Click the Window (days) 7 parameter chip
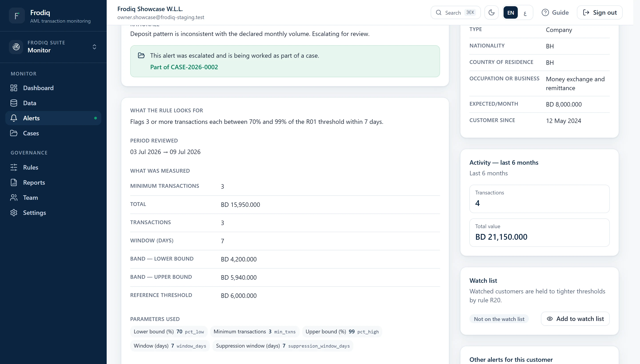Viewport: 640px width, 364px height. (170, 346)
